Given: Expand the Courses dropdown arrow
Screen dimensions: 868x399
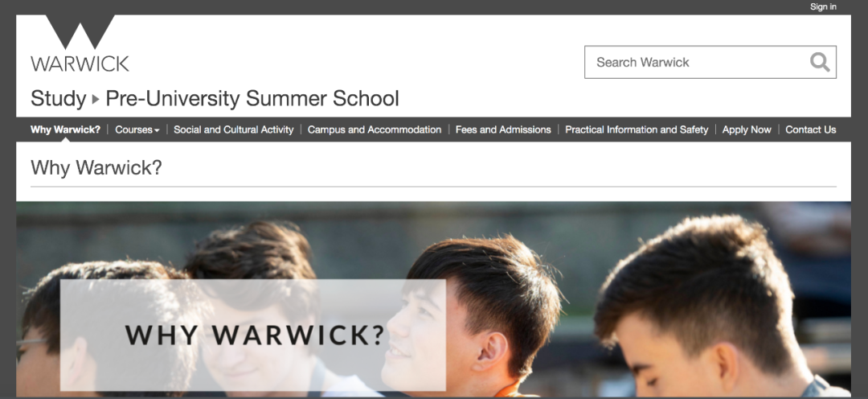Looking at the screenshot, I should [158, 130].
